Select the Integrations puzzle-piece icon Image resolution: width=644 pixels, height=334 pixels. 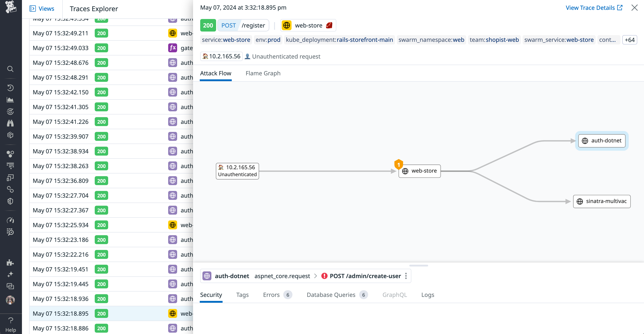[10, 262]
